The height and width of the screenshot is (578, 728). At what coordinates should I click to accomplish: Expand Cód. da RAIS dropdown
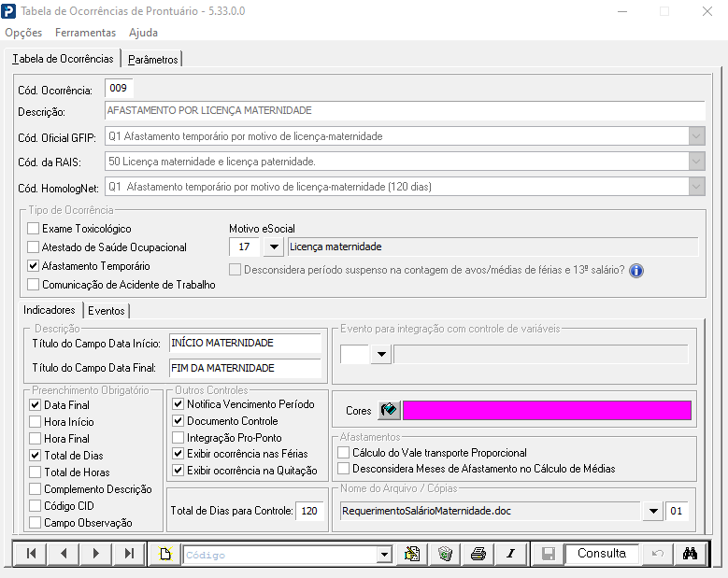[696, 162]
